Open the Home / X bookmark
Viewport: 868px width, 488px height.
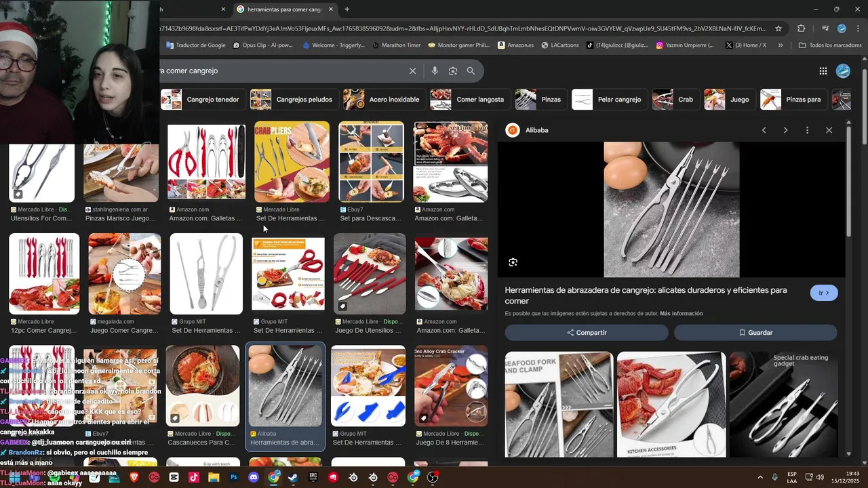pos(745,45)
